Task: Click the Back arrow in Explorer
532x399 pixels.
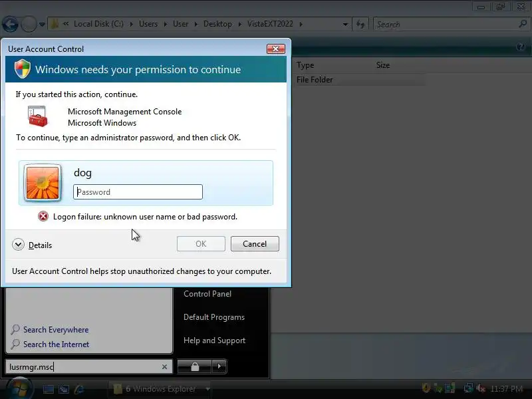Action: tap(10, 25)
